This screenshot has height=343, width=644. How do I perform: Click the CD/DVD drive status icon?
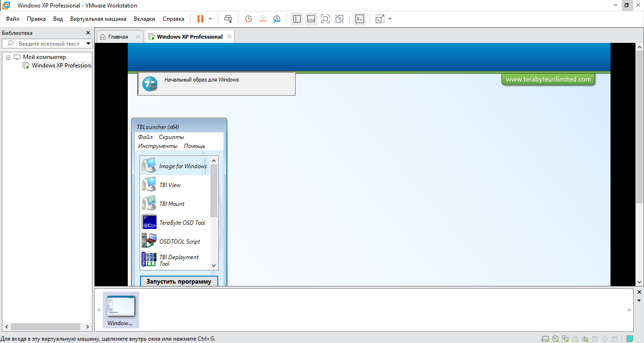point(555,338)
